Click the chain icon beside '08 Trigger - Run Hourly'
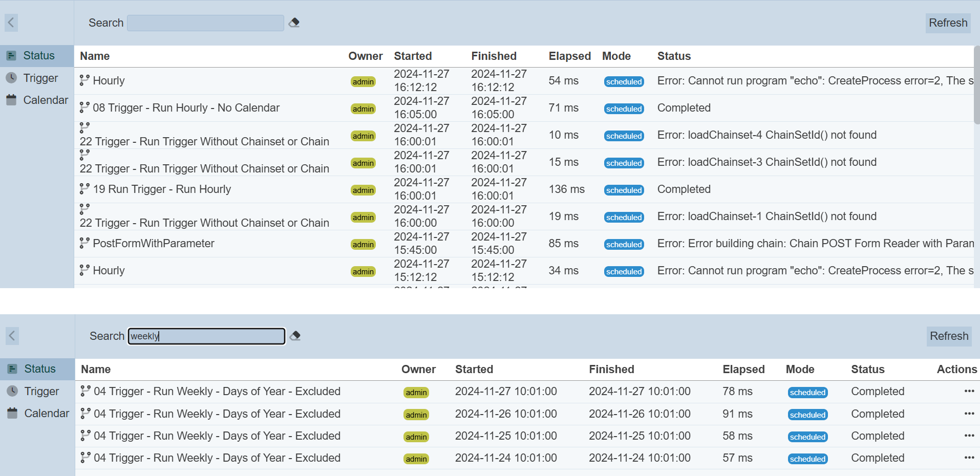 (84, 107)
